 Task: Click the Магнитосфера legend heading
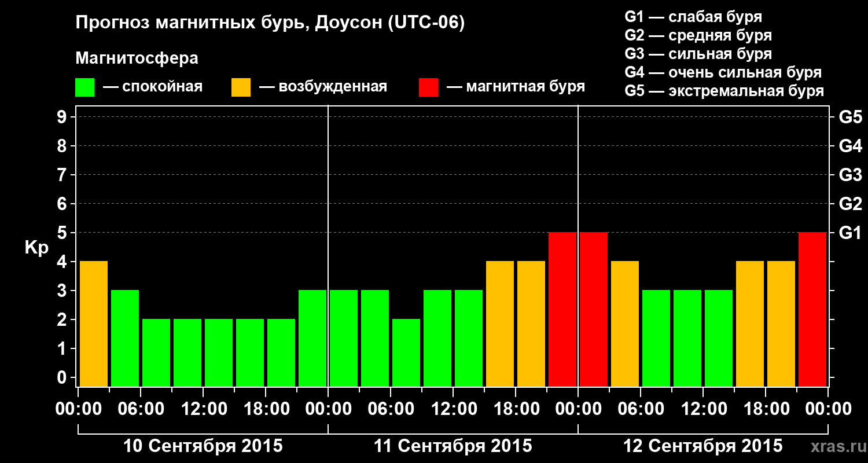[137, 58]
